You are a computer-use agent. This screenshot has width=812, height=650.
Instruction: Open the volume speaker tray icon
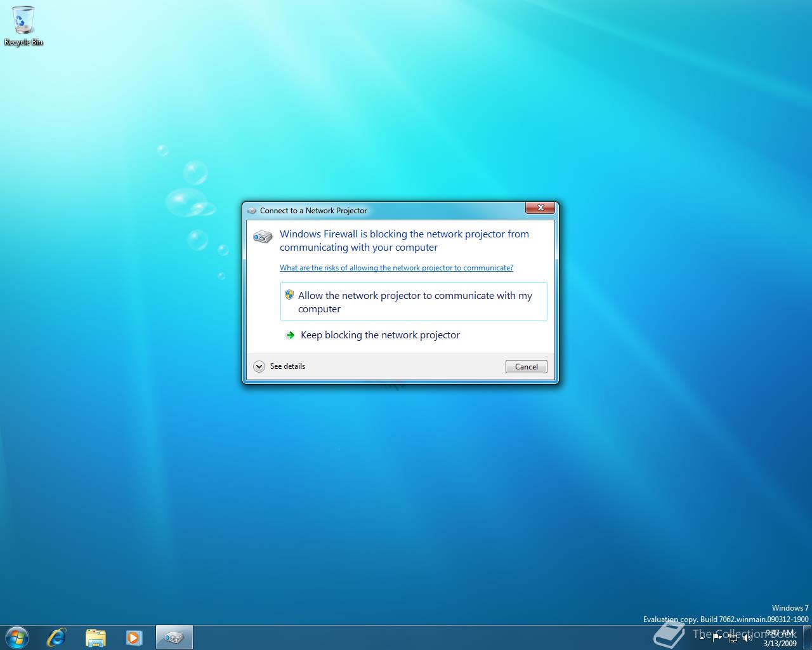pos(748,638)
